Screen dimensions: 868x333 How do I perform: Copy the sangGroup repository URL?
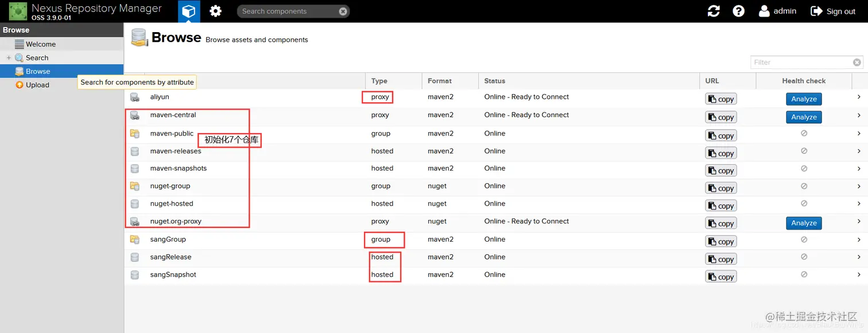click(x=721, y=242)
